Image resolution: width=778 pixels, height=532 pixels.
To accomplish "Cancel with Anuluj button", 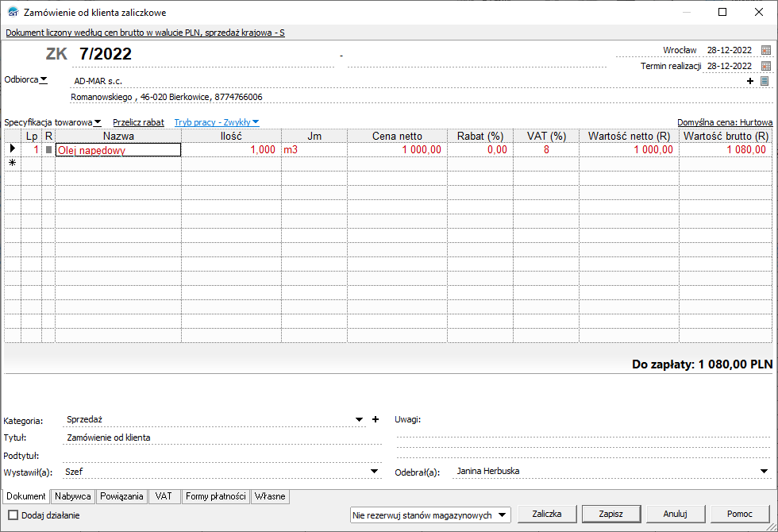I will coord(676,515).
